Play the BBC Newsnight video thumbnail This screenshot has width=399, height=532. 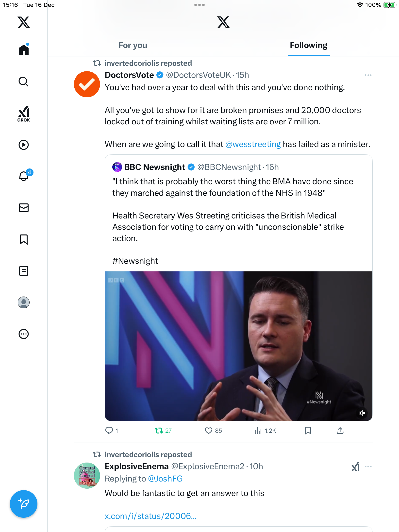238,346
